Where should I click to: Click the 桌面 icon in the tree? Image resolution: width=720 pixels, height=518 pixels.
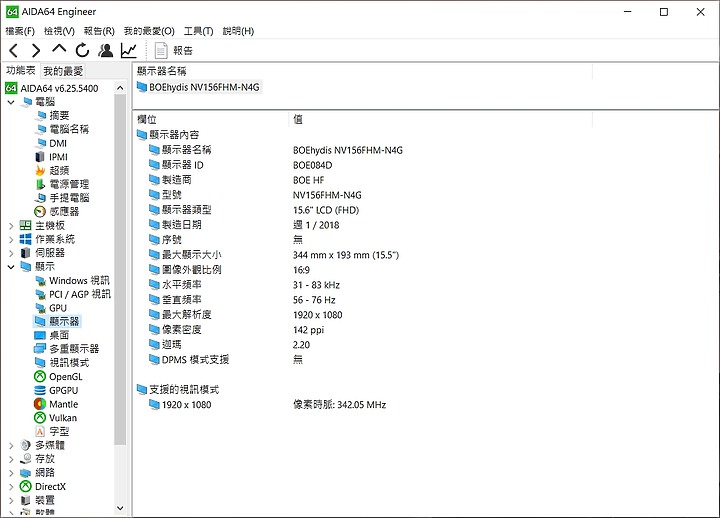pos(40,335)
